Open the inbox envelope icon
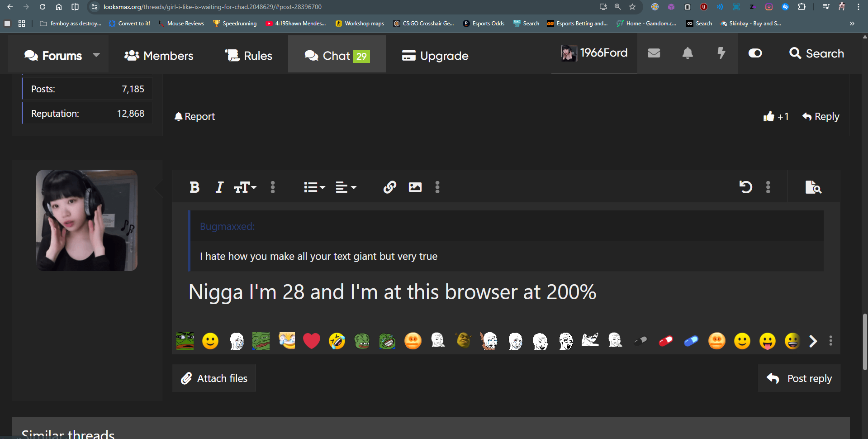The image size is (868, 439). coord(654,53)
